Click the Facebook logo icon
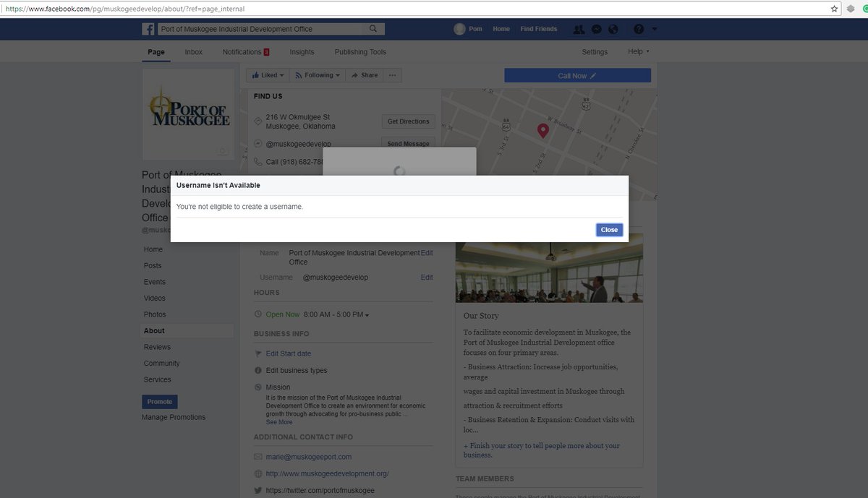 pyautogui.click(x=148, y=29)
